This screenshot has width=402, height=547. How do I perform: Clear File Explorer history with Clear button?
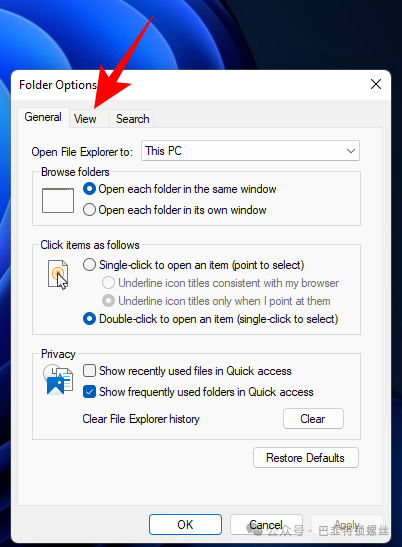(313, 418)
